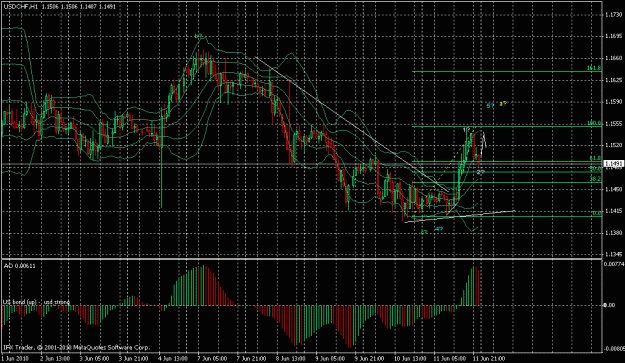Select the long descending white trendline
This screenshot has width=625, height=363.
tap(351, 124)
